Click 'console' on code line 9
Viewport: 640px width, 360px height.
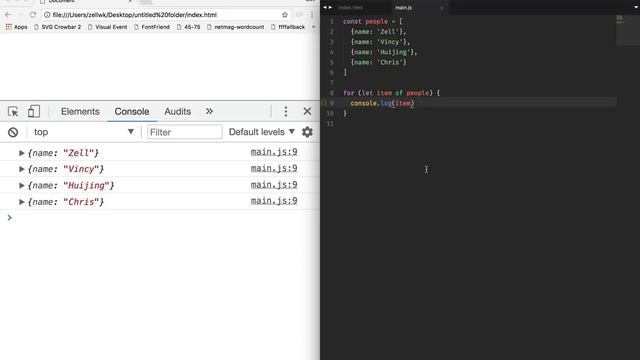363,103
